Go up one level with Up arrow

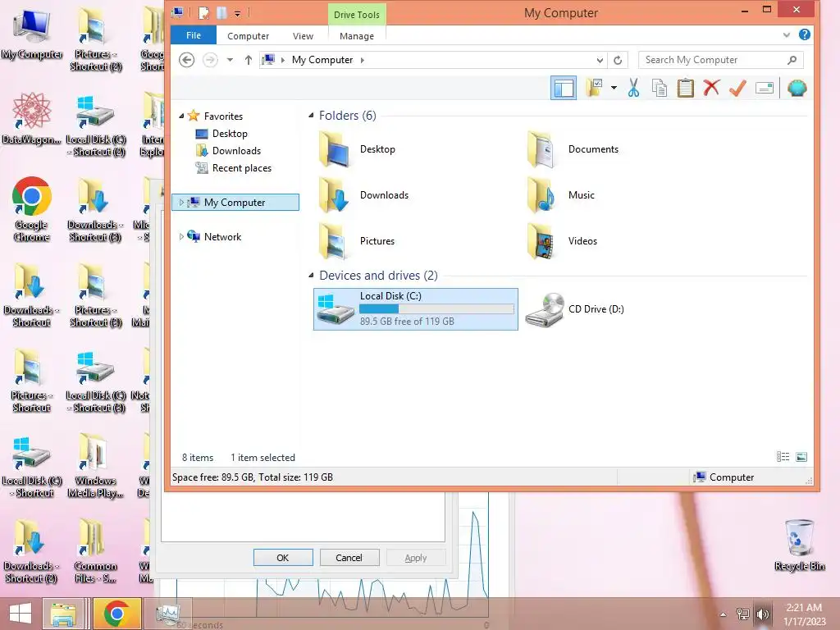click(x=248, y=60)
